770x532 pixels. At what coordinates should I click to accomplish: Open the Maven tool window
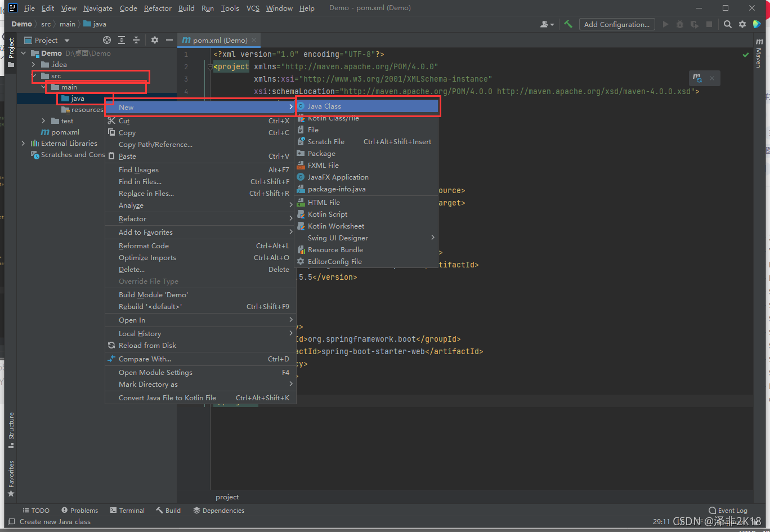click(x=759, y=54)
